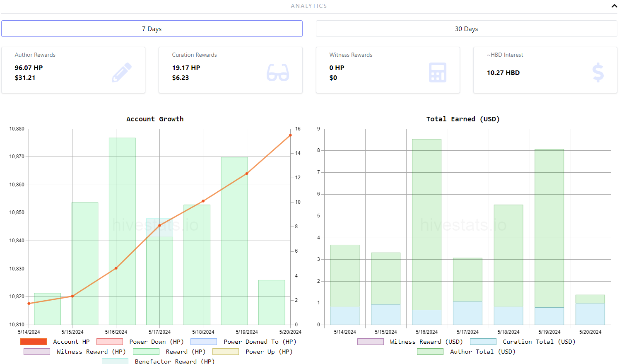Toggle the Reward (HP) legend swatch

point(146,352)
